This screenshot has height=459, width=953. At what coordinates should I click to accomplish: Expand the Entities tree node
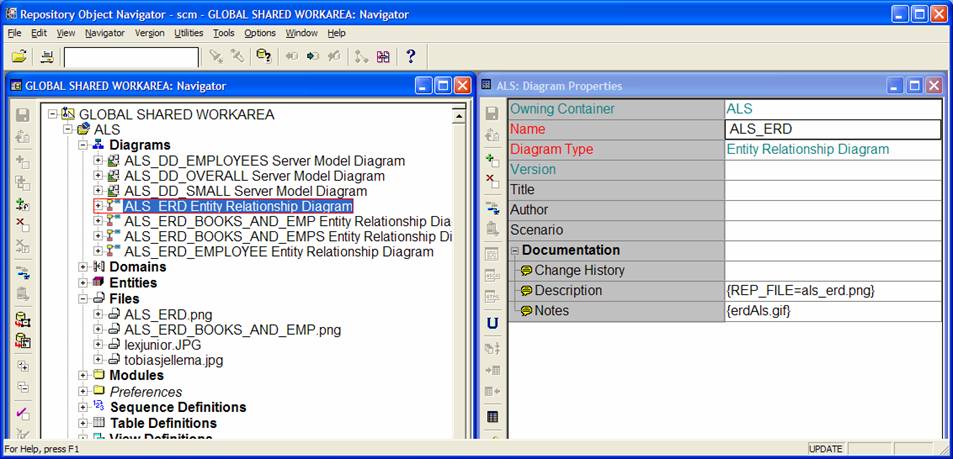coord(83,283)
